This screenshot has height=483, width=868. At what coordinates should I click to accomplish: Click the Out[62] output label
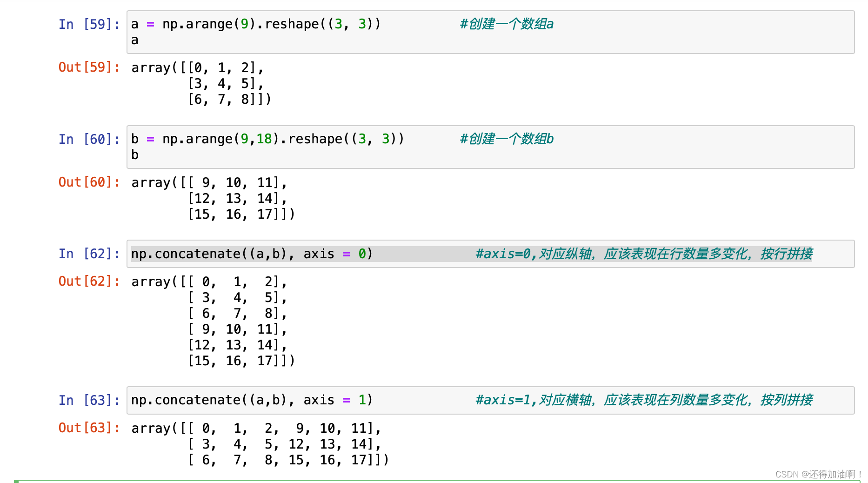coord(88,281)
